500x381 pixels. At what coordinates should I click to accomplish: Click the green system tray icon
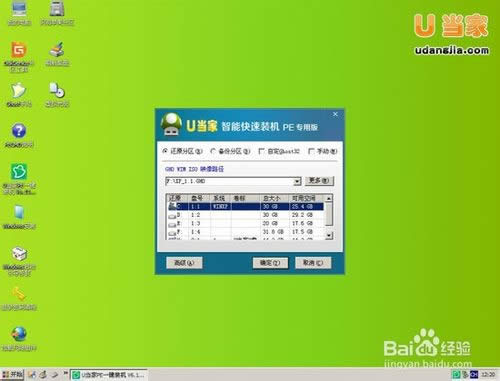[456, 375]
